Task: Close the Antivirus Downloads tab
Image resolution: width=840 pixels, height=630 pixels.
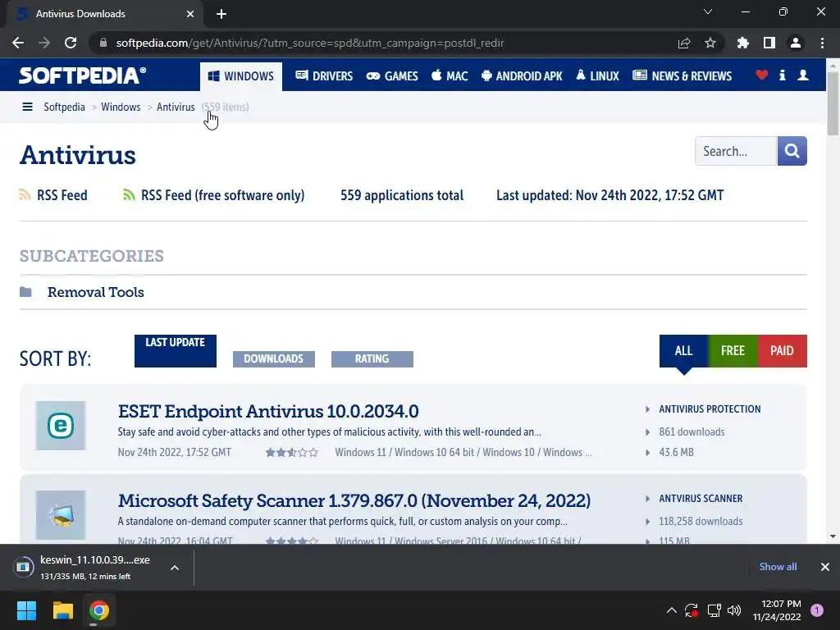Action: [190, 14]
